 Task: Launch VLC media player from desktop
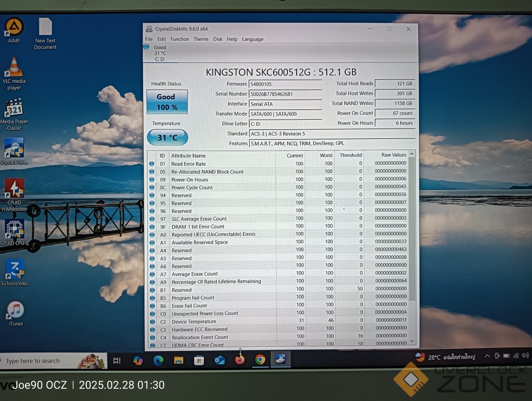(14, 74)
